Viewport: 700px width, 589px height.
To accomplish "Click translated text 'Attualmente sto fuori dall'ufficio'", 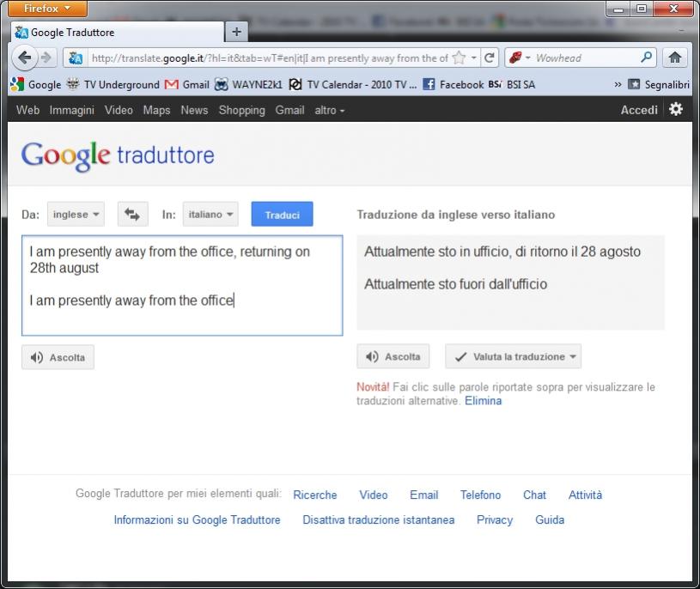I will [456, 284].
